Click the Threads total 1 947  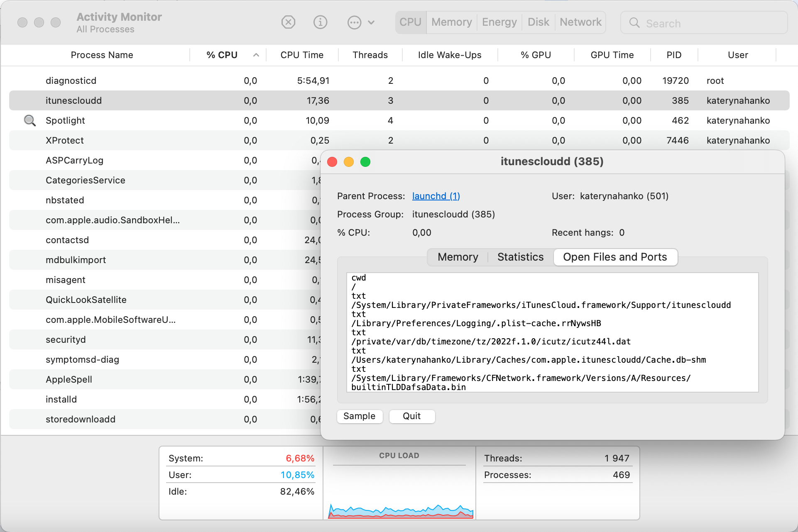click(x=617, y=458)
